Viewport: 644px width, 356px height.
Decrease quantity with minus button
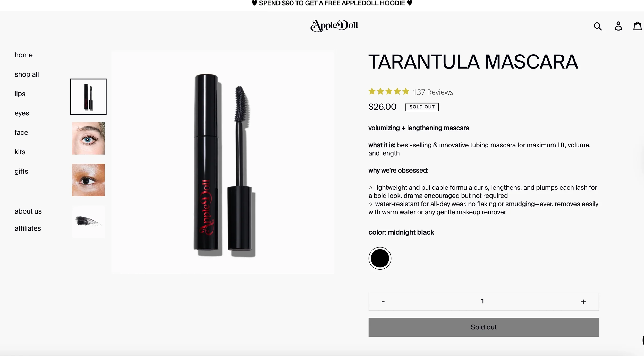point(383,302)
